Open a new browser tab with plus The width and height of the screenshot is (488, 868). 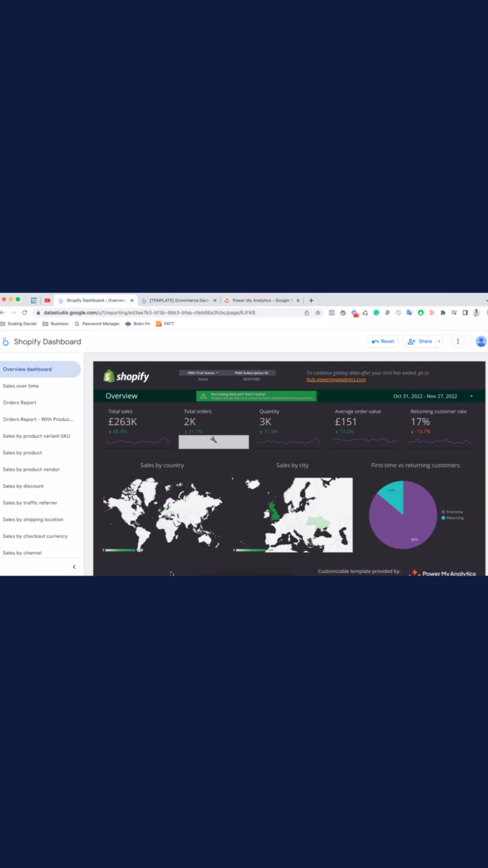coord(311,300)
